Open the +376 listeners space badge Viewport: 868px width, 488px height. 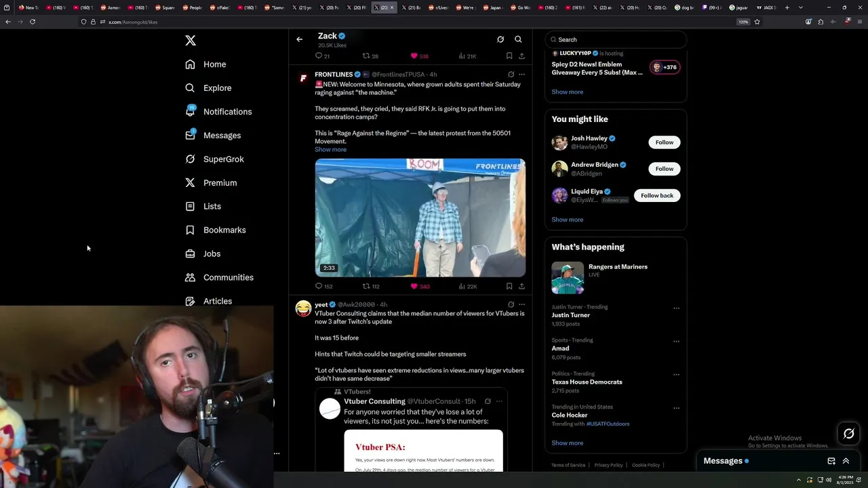point(665,67)
